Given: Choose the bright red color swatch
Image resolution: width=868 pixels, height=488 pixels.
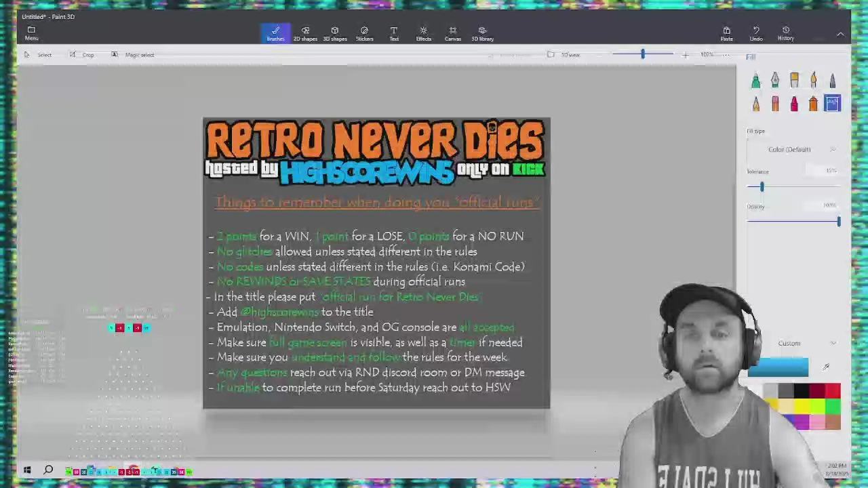Looking at the screenshot, I should click(x=833, y=390).
